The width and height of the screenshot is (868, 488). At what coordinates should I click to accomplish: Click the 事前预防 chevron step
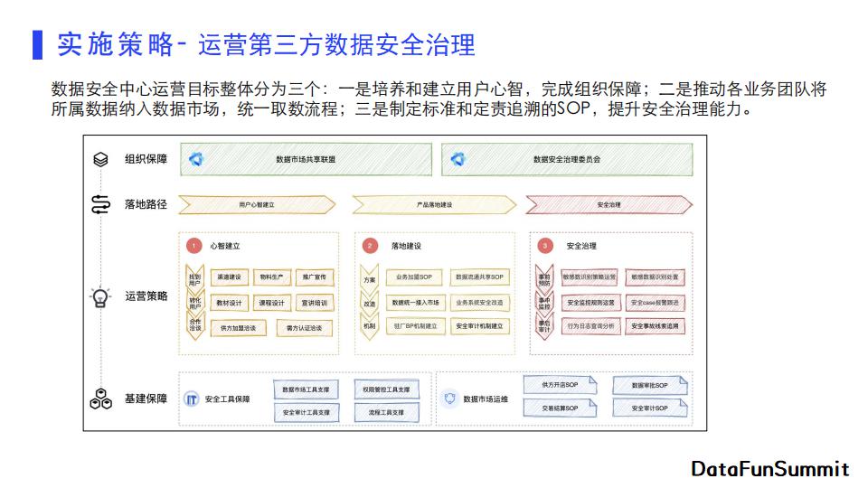click(544, 279)
